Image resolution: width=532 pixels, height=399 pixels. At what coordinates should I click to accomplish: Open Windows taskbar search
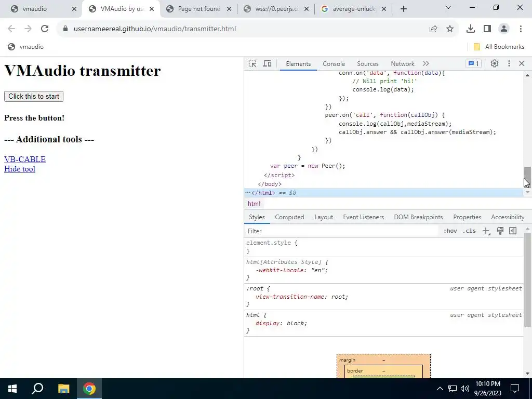pyautogui.click(x=37, y=389)
